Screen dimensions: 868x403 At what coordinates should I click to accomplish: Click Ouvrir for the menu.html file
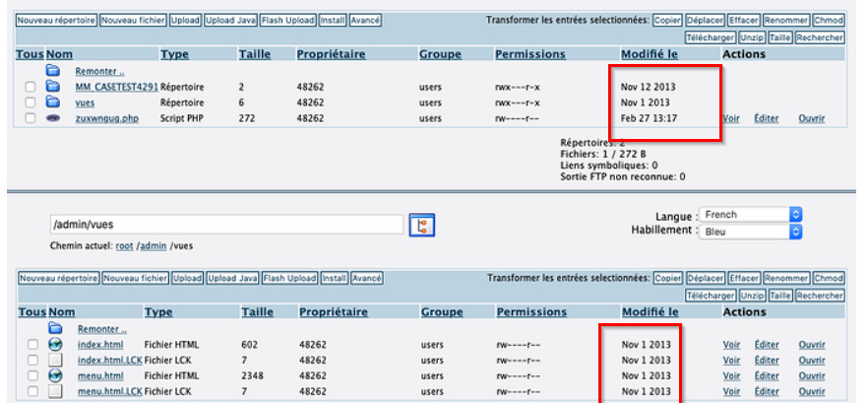click(x=812, y=376)
